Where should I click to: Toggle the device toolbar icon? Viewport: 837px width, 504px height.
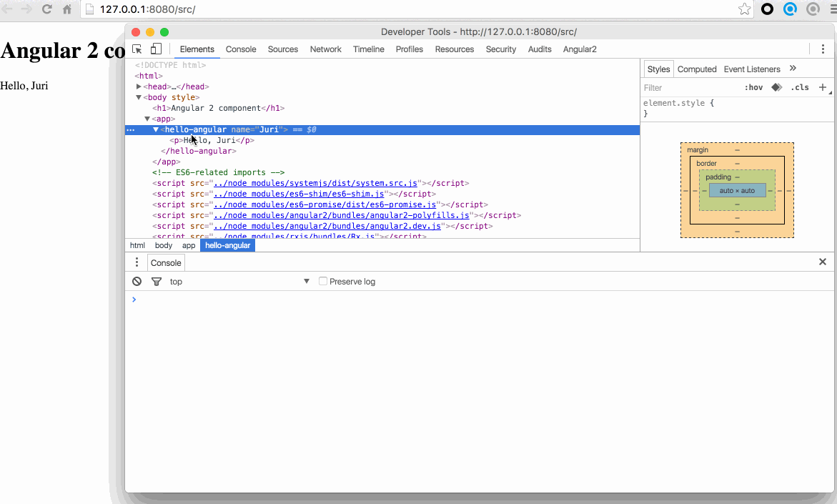click(156, 49)
